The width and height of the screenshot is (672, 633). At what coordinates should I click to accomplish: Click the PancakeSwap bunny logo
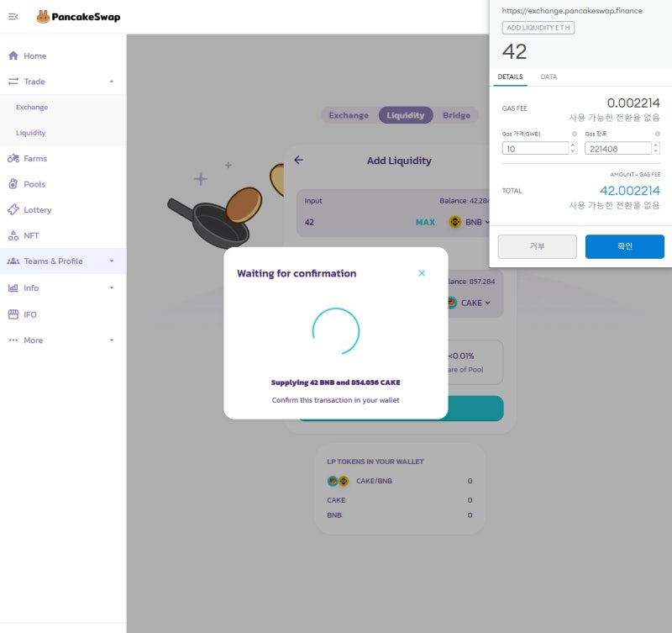(x=43, y=17)
